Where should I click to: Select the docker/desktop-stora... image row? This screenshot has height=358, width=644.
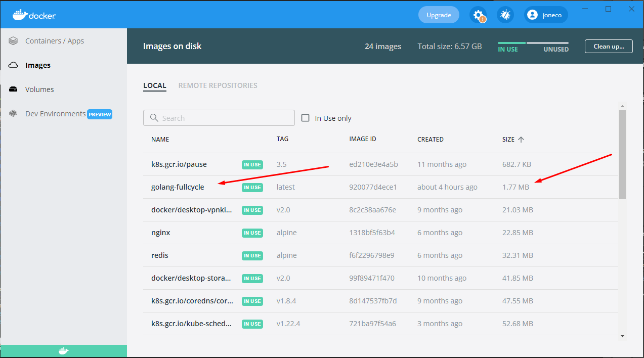click(x=380, y=278)
